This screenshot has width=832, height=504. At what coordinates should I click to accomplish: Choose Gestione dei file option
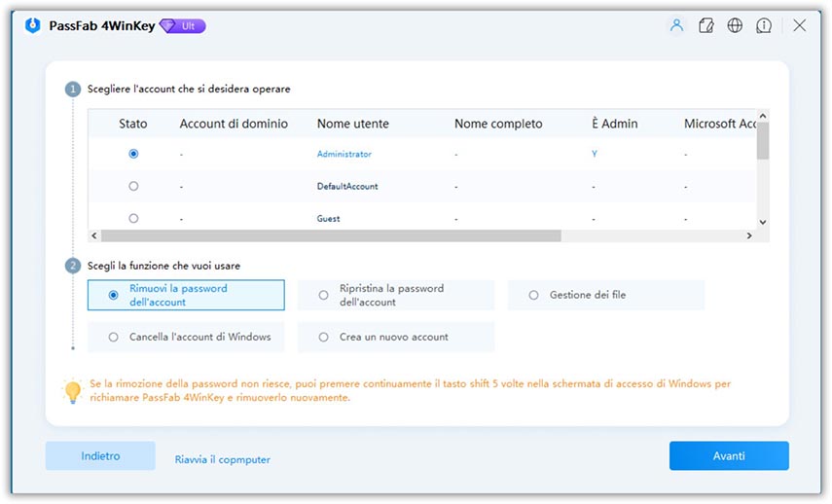[606, 295]
